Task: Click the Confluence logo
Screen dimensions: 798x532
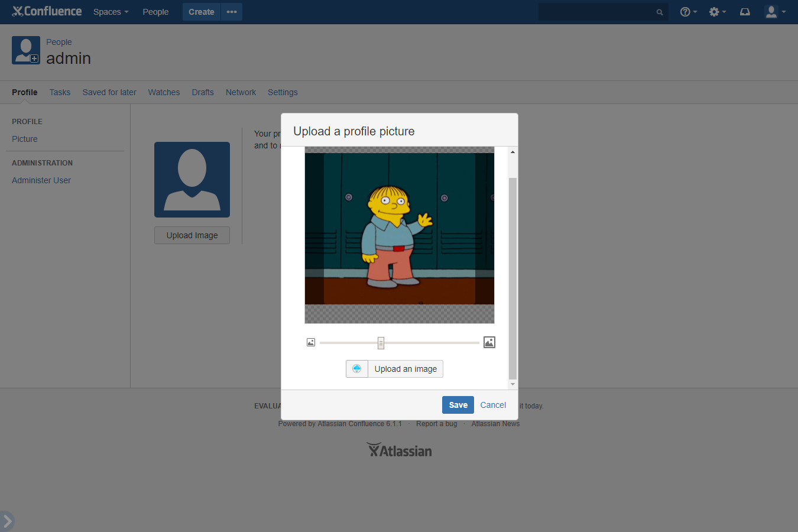Action: tap(47, 11)
